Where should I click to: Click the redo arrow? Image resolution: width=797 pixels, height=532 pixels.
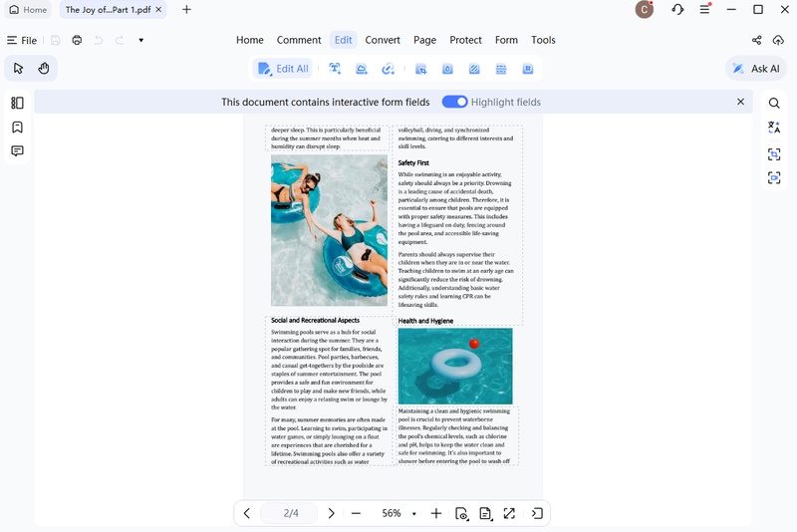click(120, 40)
